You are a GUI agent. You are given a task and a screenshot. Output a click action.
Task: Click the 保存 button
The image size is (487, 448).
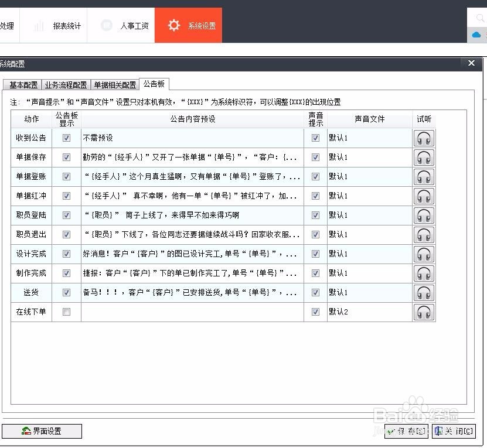(x=406, y=431)
